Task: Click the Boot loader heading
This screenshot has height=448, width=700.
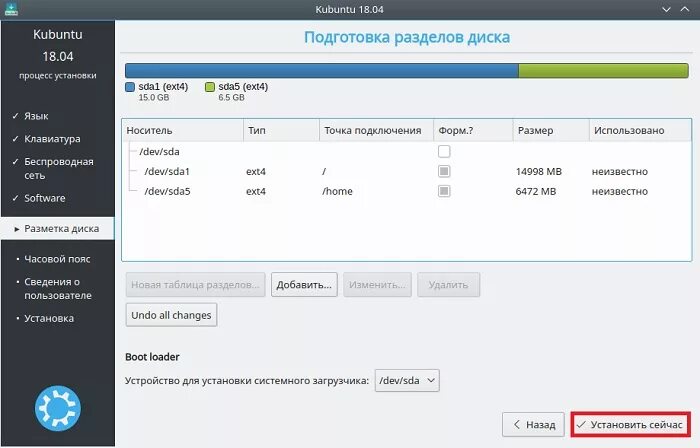Action: [152, 357]
